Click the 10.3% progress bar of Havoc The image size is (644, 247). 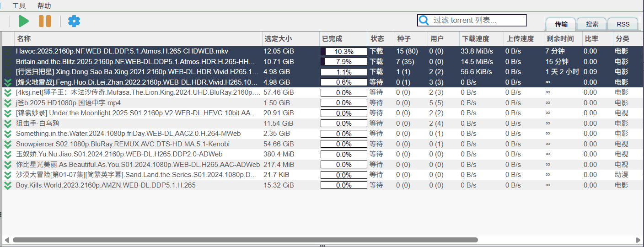344,51
